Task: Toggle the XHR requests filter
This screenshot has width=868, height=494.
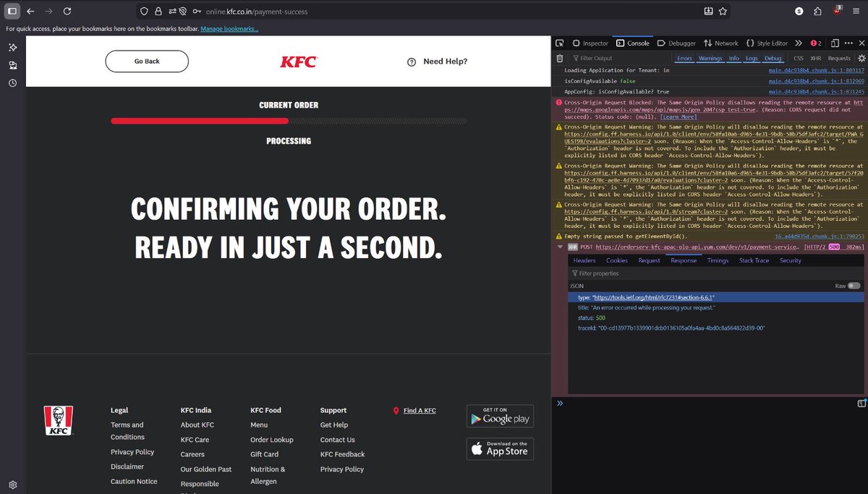Action: point(815,58)
